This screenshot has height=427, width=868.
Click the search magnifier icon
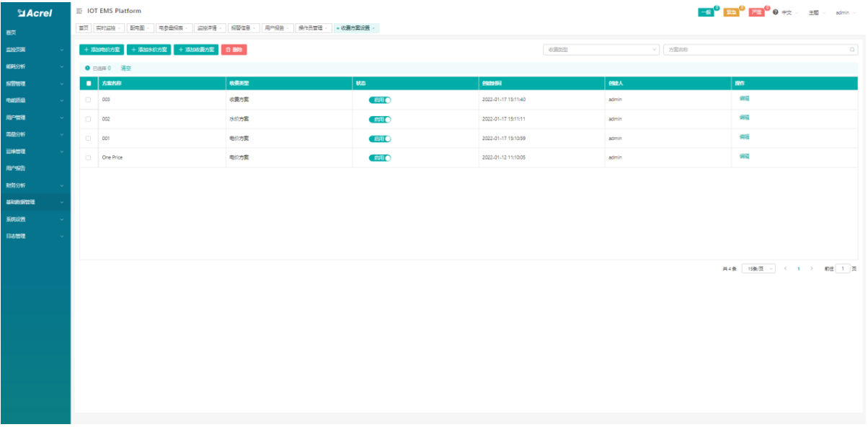(x=852, y=50)
